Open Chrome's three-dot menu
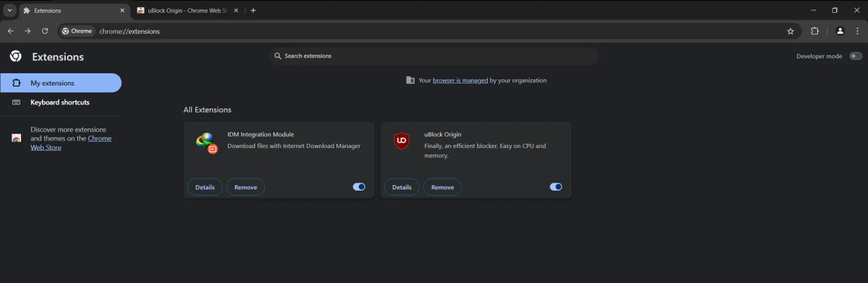This screenshot has height=283, width=868. (x=858, y=31)
